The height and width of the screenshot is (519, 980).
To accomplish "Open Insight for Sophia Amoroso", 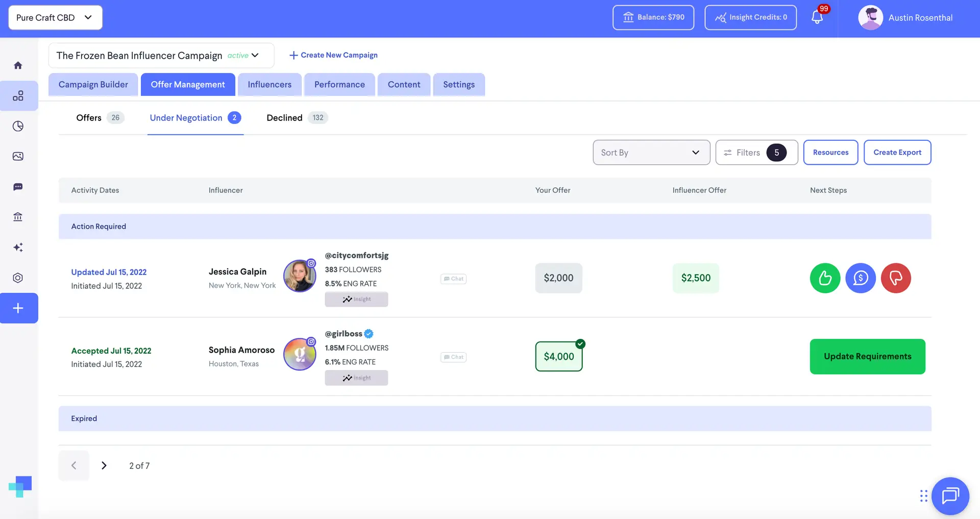I will pyautogui.click(x=356, y=378).
